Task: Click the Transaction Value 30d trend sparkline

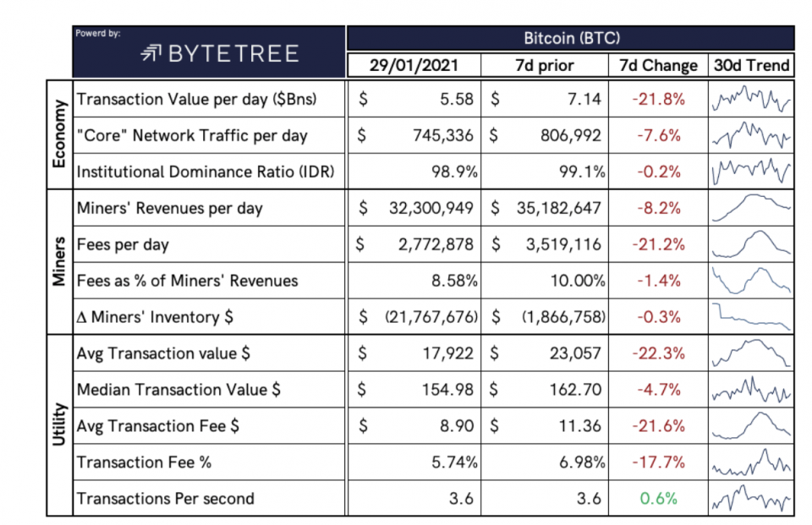Action: click(751, 100)
